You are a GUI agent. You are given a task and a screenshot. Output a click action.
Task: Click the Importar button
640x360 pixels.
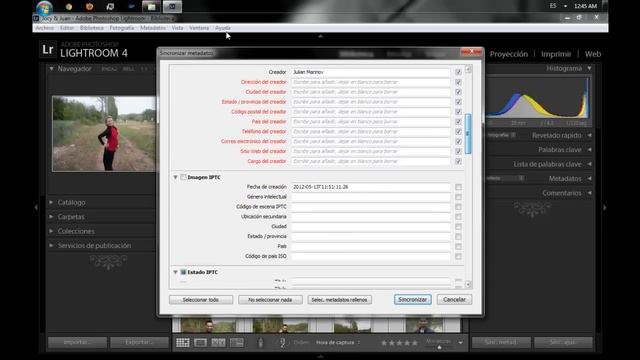click(x=77, y=342)
